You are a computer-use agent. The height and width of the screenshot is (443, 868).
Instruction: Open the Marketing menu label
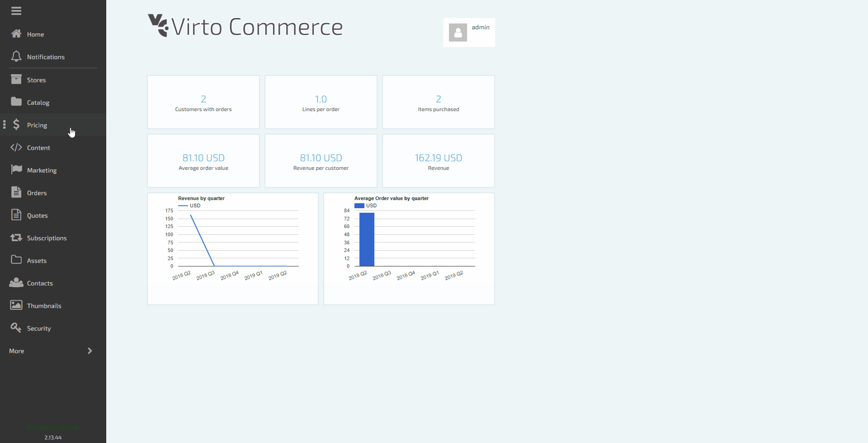(x=42, y=170)
